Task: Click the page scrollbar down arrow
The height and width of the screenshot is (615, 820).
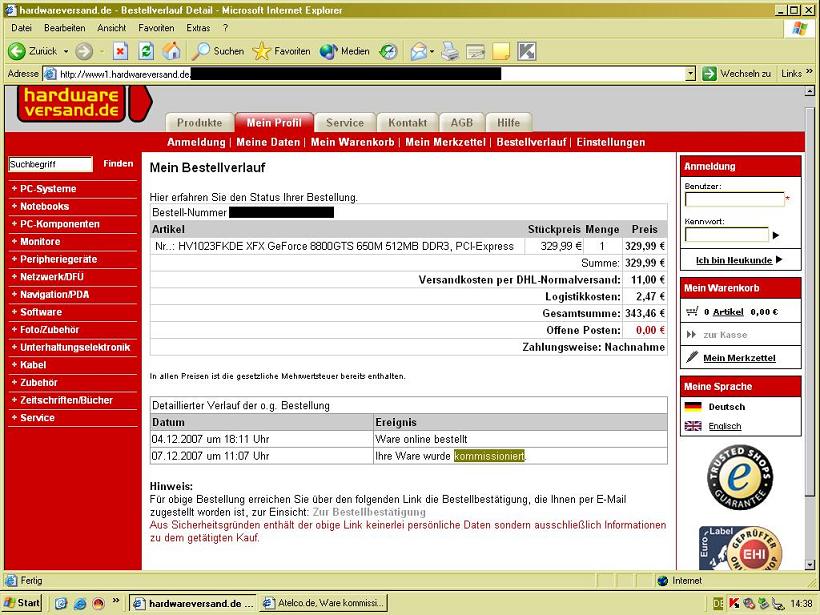Action: 810,564
